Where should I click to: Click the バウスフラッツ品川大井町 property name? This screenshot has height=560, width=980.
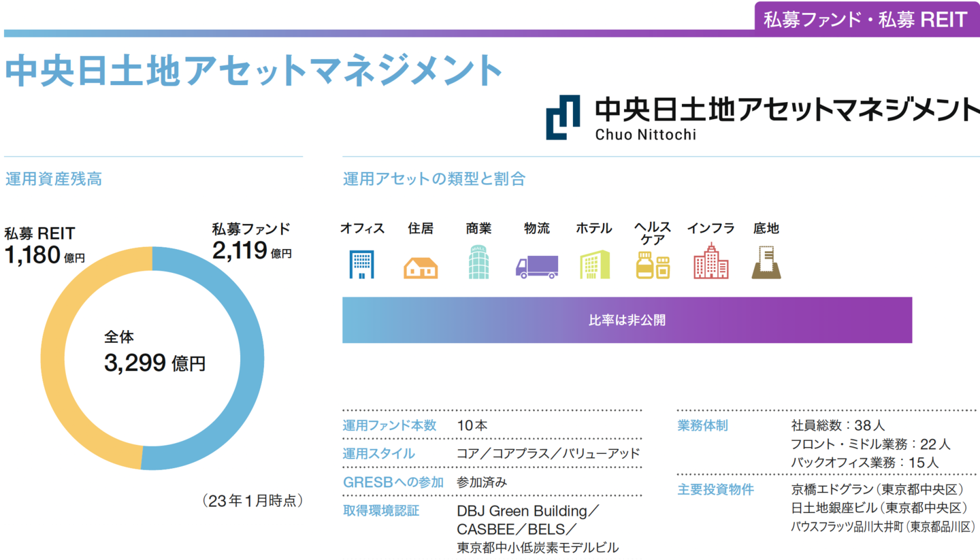tap(847, 527)
